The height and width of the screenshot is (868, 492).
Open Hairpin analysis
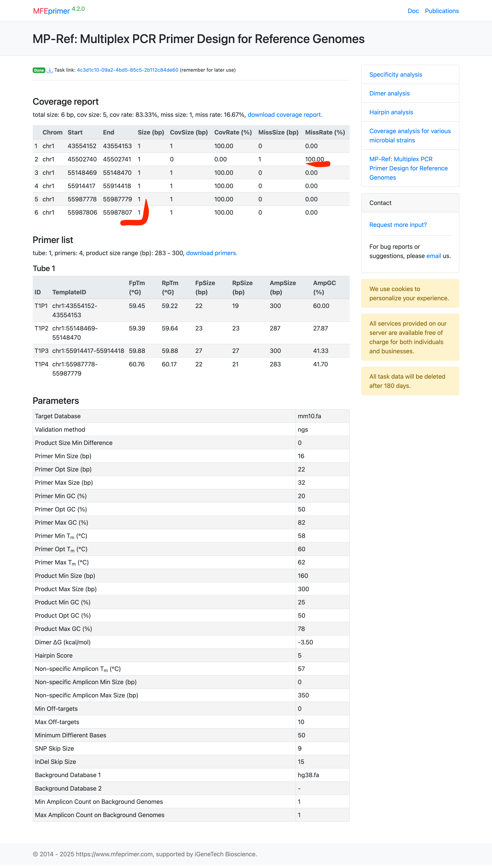pyautogui.click(x=391, y=112)
